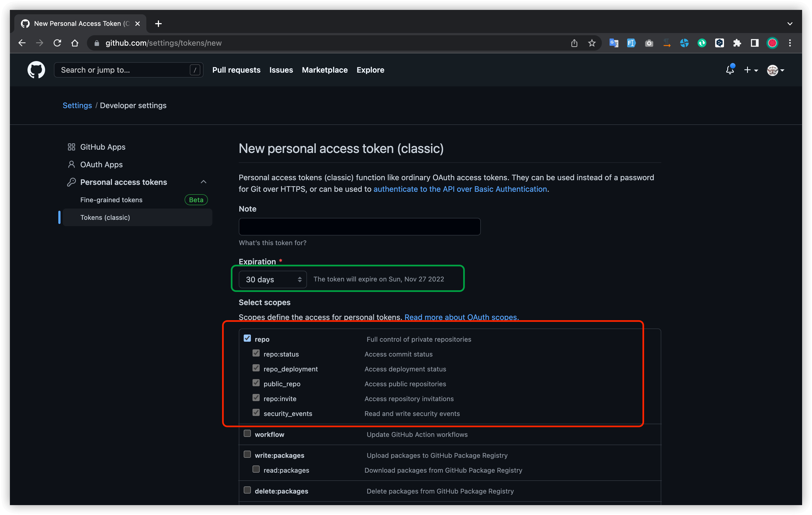This screenshot has width=812, height=515.
Task: Click the OAuth Apps person icon
Action: 71,165
